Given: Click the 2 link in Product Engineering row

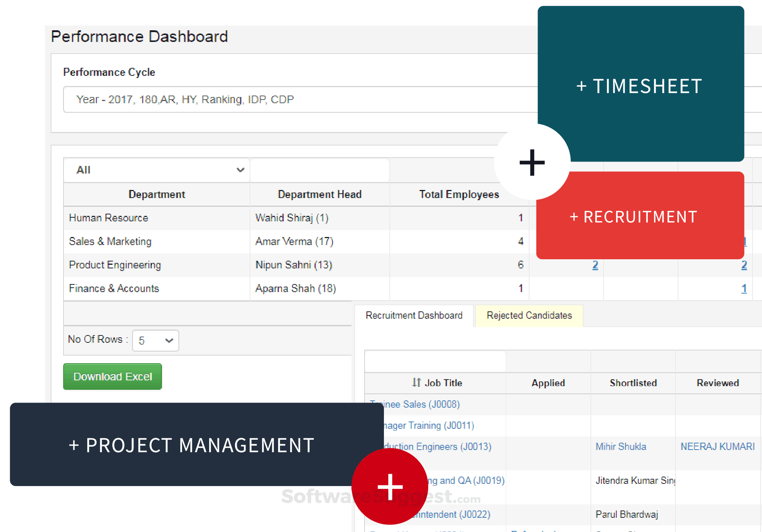Looking at the screenshot, I should click(x=595, y=265).
